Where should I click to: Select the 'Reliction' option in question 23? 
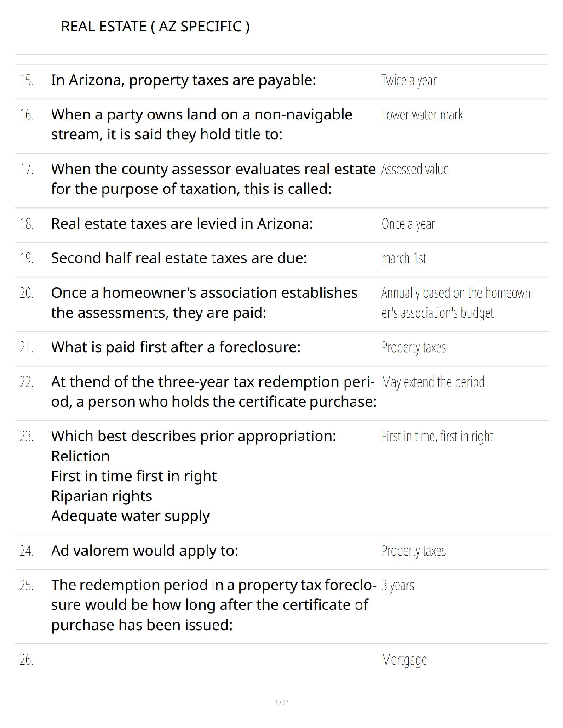pos(80,456)
